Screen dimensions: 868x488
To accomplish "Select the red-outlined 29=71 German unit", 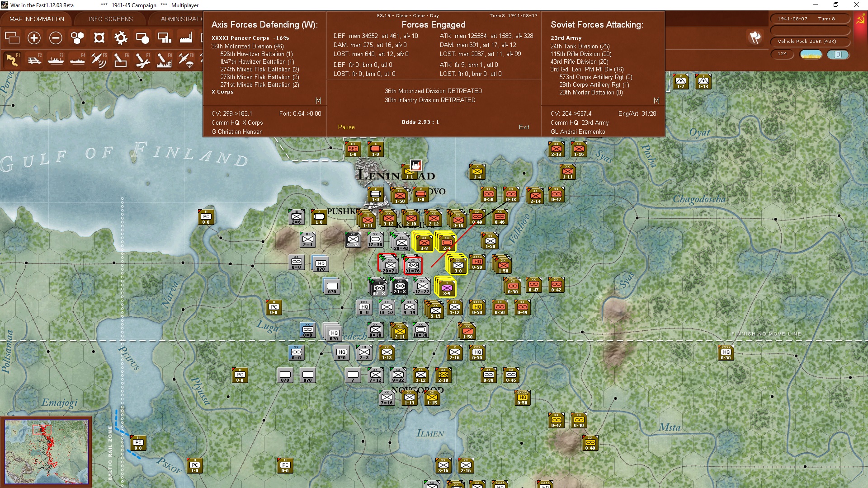I will coord(389,265).
